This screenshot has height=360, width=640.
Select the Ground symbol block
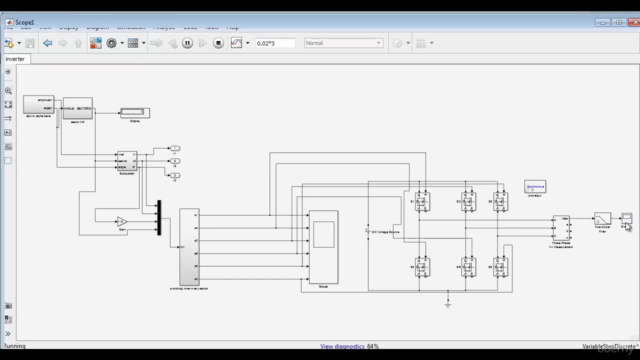448,304
